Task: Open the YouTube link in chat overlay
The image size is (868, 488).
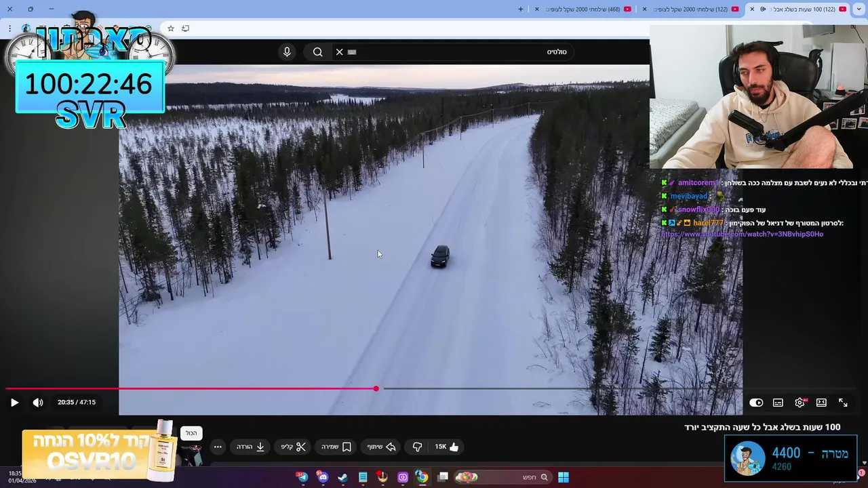Action: click(x=742, y=235)
